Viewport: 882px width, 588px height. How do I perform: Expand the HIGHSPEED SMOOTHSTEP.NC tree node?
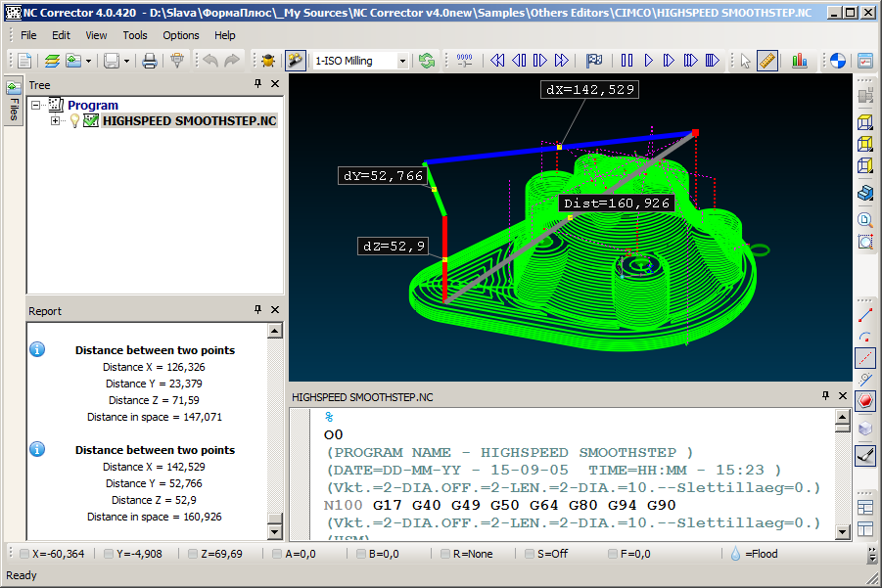(x=55, y=121)
